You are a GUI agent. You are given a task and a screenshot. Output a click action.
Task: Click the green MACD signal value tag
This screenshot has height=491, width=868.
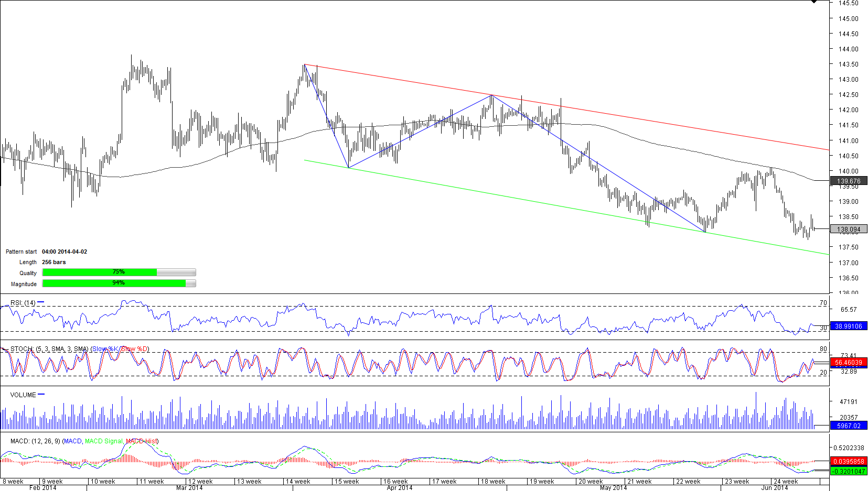(848, 471)
